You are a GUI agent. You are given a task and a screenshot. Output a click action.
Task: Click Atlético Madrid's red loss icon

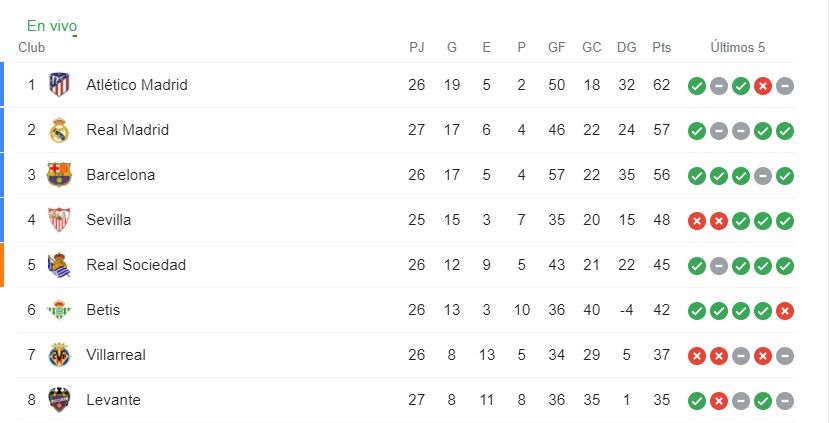(x=762, y=86)
